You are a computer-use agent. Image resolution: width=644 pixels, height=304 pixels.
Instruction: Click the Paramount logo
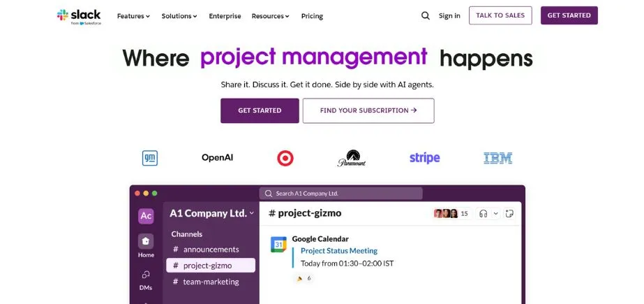tap(352, 158)
